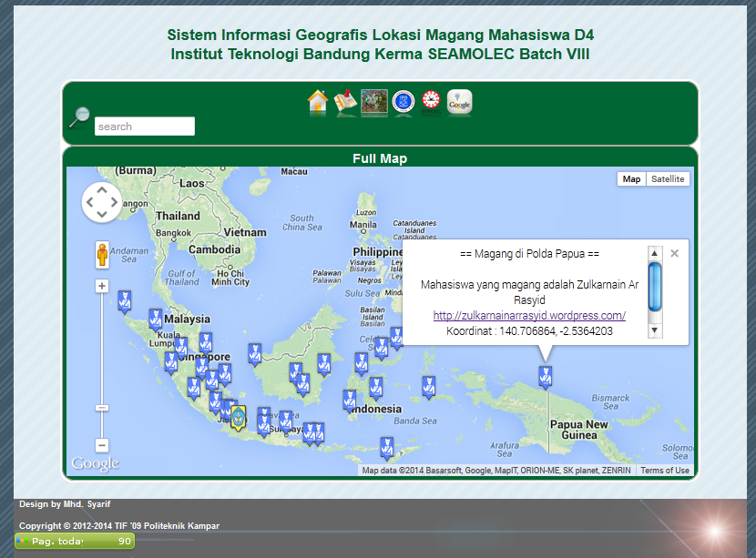Select the Street View pegman icon

coord(102,255)
